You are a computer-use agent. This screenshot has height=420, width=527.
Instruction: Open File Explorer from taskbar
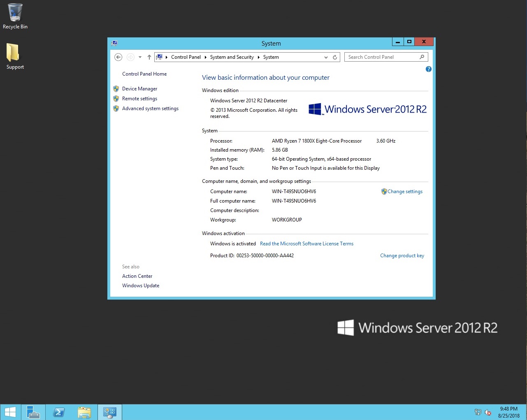pos(84,412)
